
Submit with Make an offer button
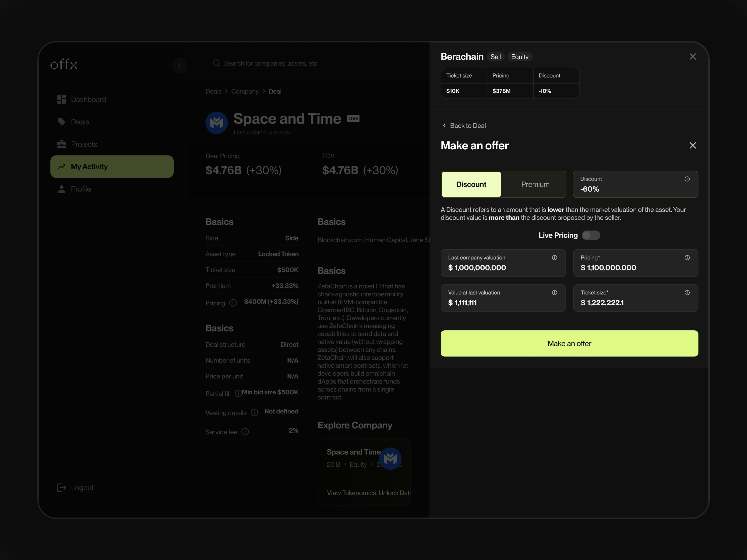(569, 343)
